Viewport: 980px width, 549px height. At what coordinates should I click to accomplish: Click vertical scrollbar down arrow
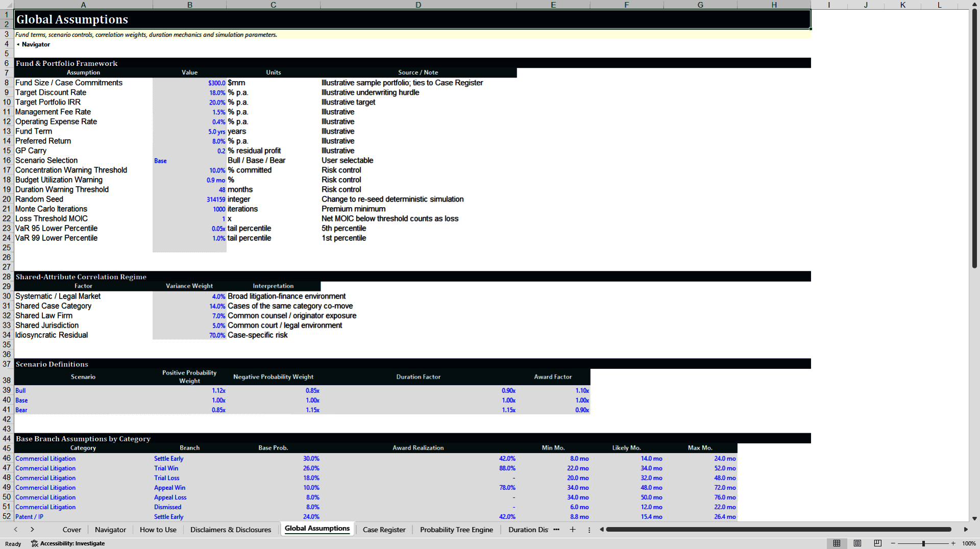tap(974, 518)
